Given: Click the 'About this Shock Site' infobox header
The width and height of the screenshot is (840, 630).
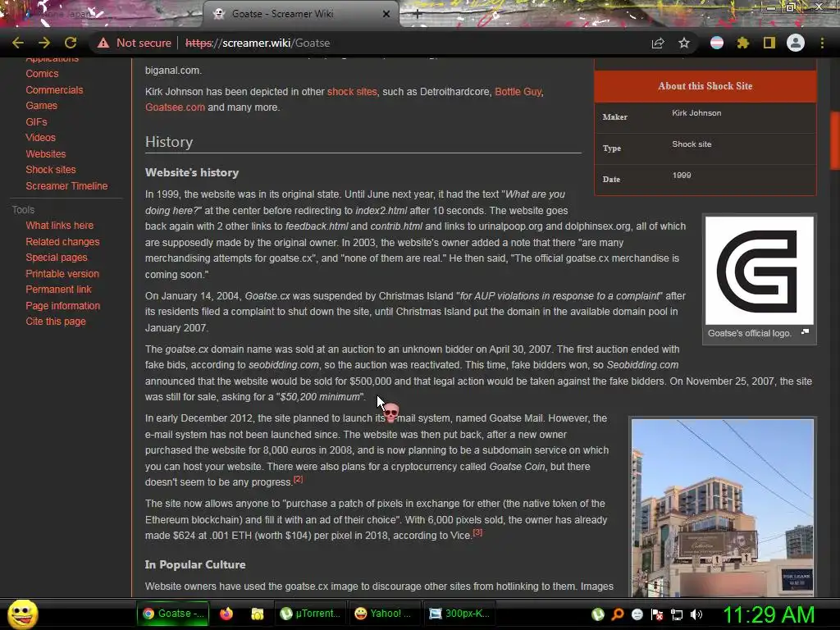Looking at the screenshot, I should coord(705,86).
